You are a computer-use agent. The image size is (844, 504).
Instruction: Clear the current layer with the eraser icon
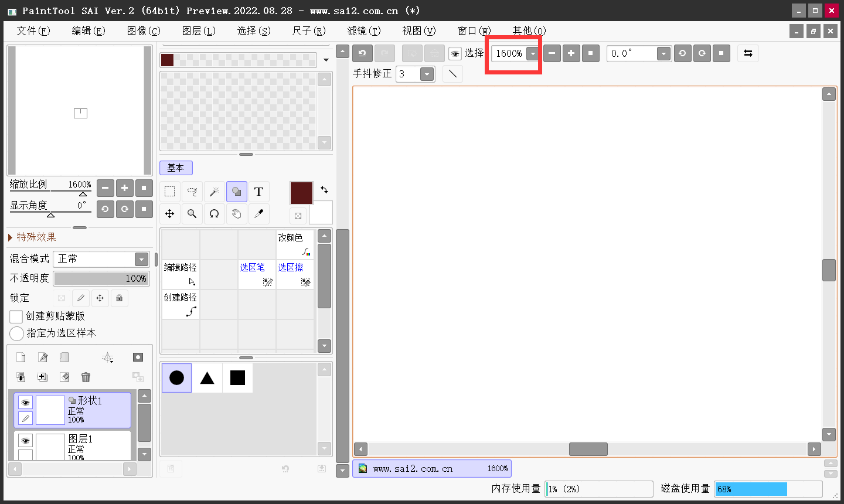point(64,377)
